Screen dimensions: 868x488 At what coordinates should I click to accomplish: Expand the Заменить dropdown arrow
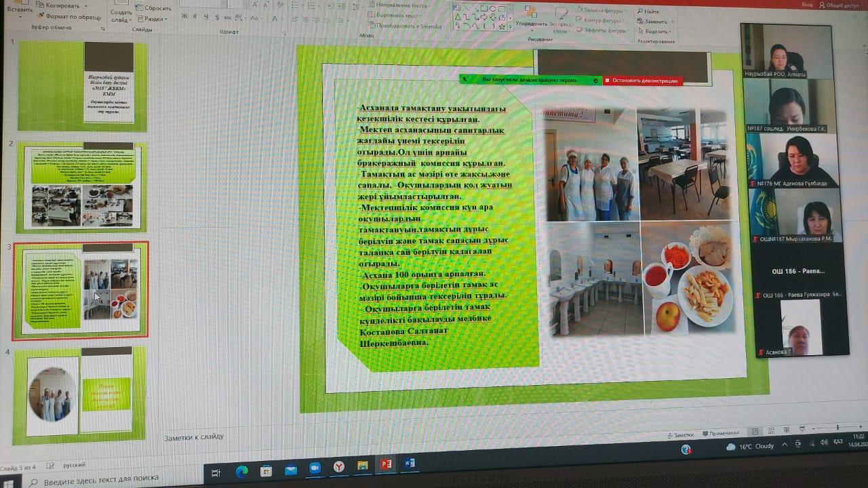click(x=671, y=22)
